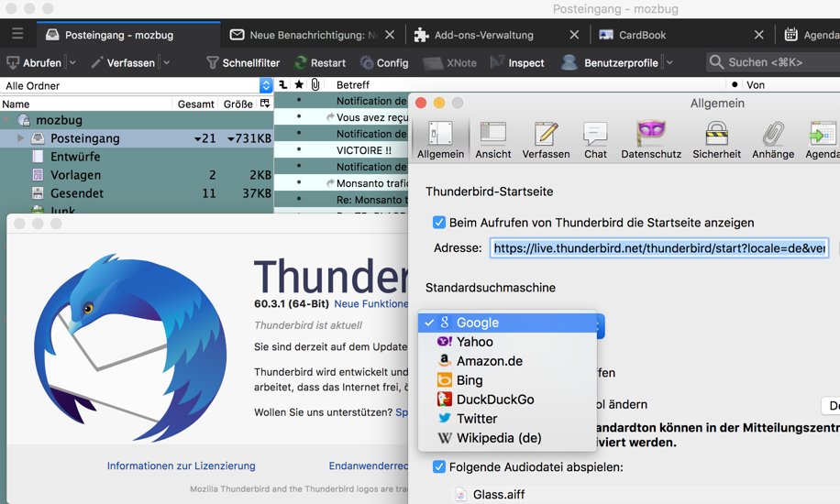
Task: Close the Neue Benachrichtigung tab
Action: tap(390, 35)
